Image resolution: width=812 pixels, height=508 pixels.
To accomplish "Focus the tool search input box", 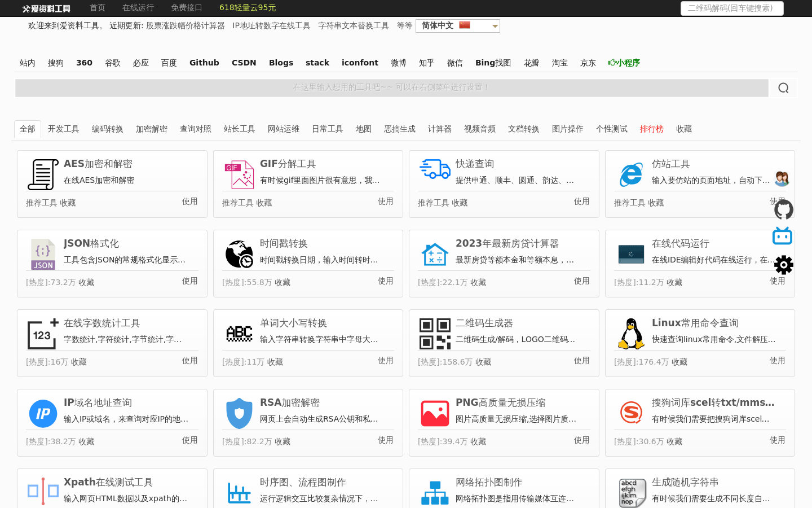I will [391, 88].
